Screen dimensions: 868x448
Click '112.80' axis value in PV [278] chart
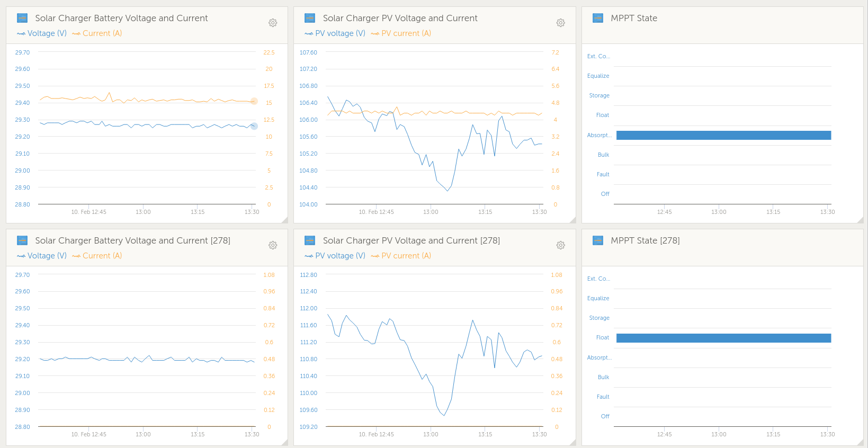point(308,275)
